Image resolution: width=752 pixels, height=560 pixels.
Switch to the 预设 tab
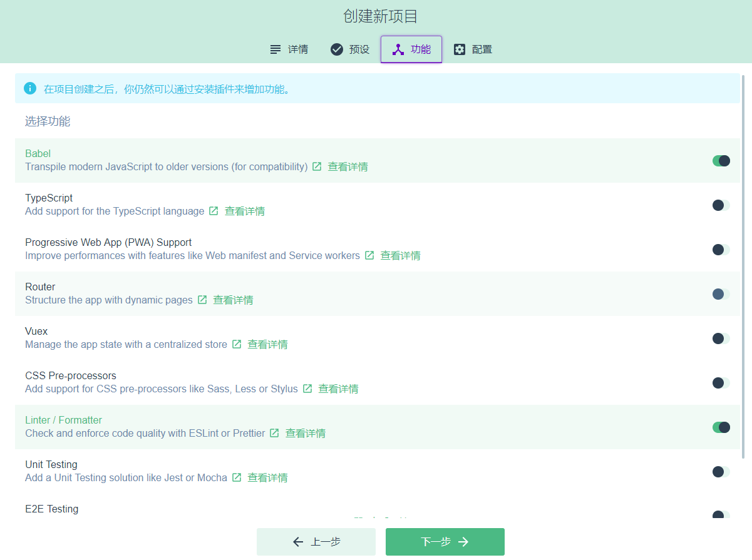(350, 49)
